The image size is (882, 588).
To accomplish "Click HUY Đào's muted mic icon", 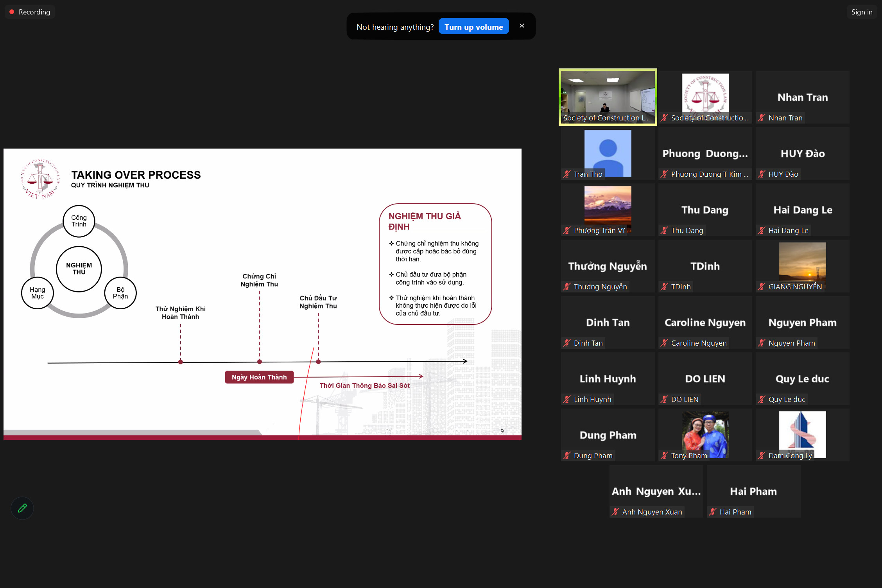I will pos(761,174).
